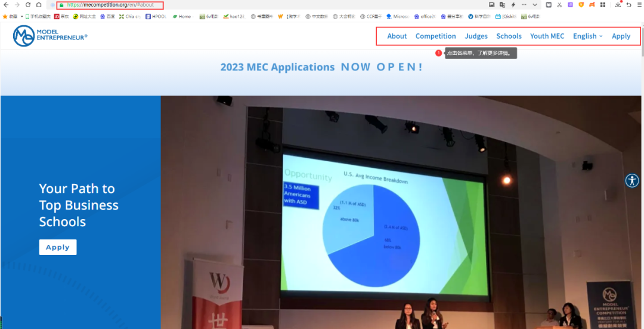Click the scissors screenshot tool icon
Viewport: 644px width, 329px height.
tap(559, 5)
